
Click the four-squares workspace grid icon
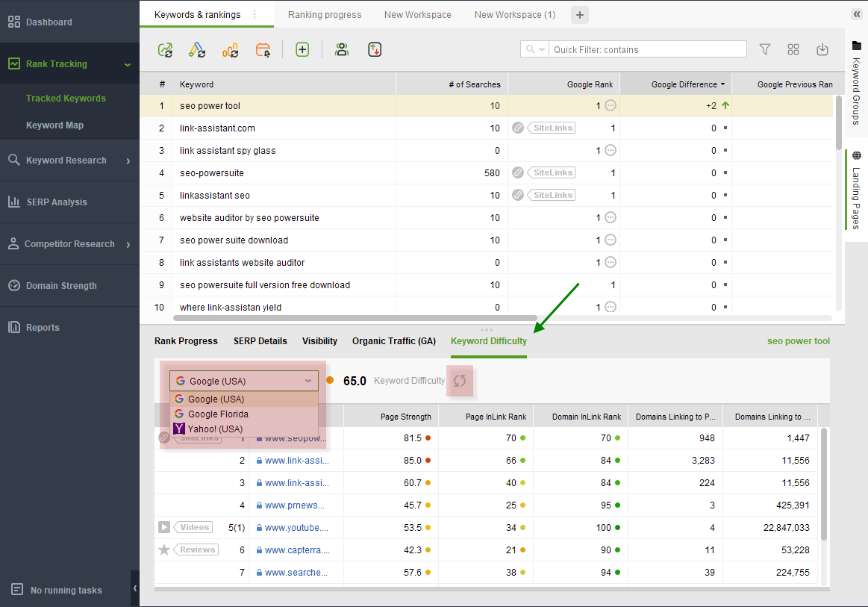click(x=793, y=49)
